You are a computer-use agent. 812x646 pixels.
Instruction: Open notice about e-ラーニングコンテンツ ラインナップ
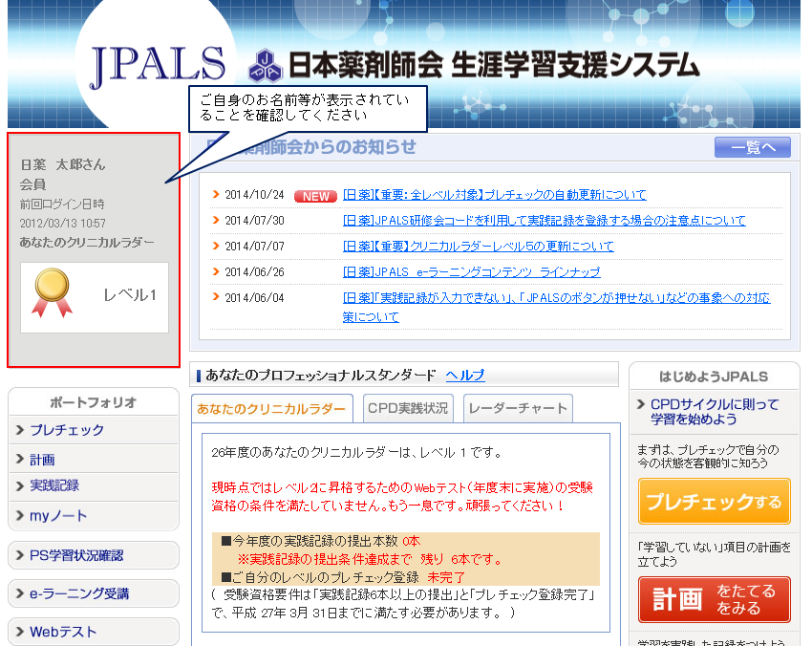471,272
